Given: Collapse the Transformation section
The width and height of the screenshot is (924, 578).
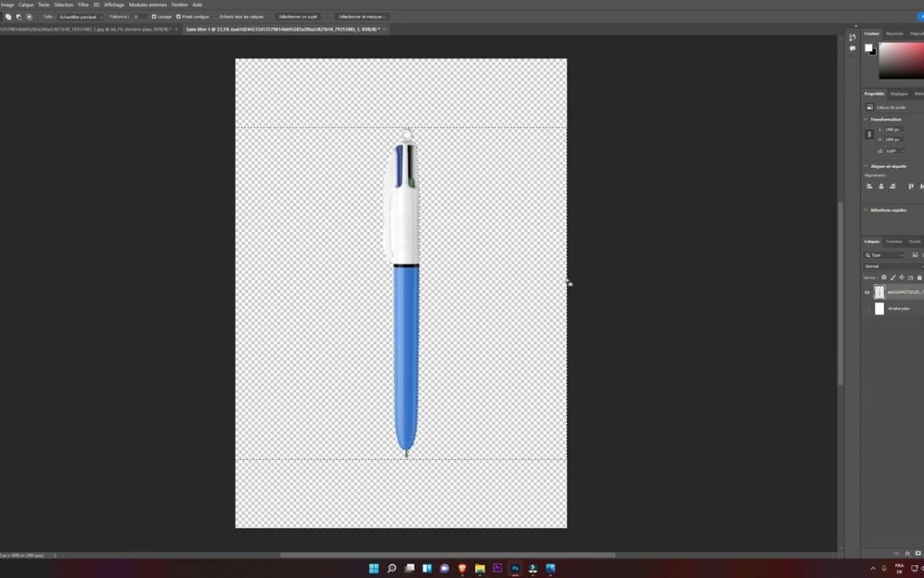Looking at the screenshot, I should [866, 119].
